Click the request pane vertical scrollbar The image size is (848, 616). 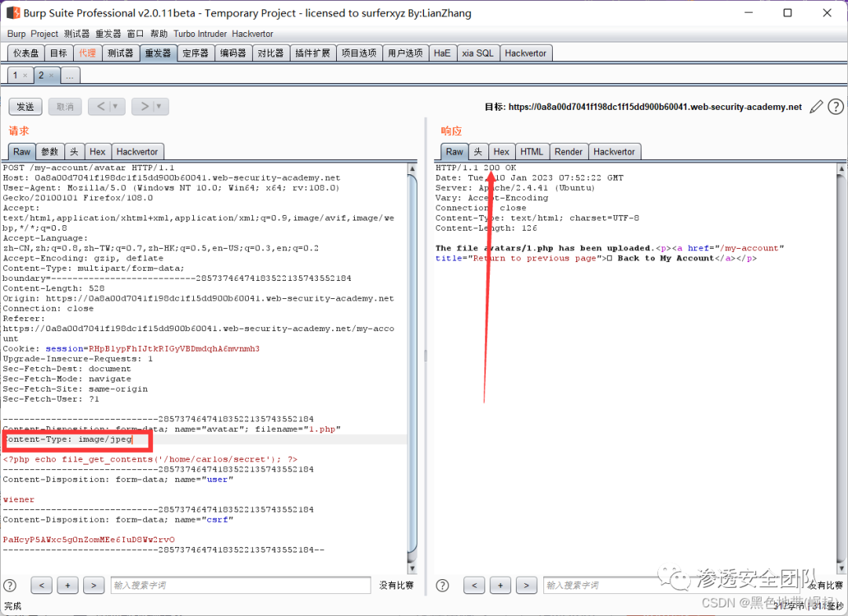pyautogui.click(x=412, y=365)
